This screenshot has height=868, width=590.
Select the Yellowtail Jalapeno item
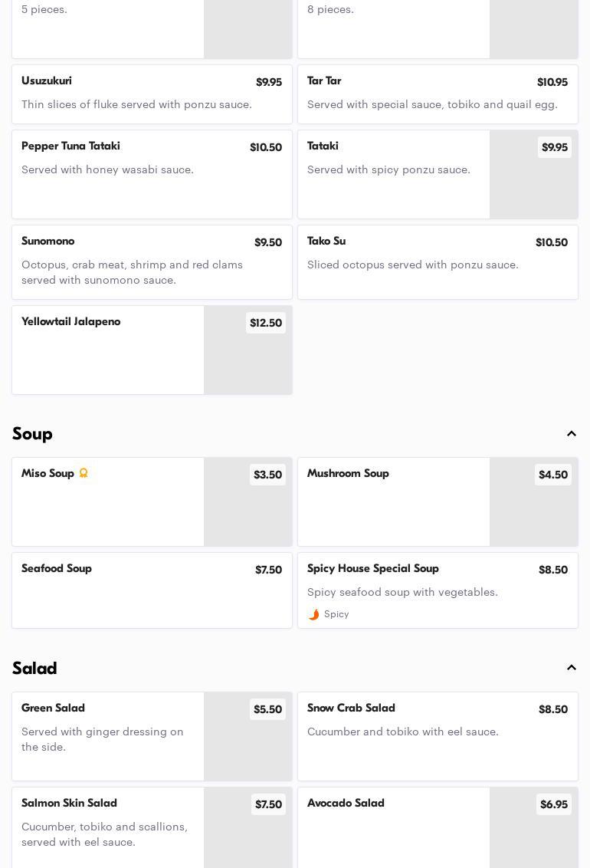pyautogui.click(x=152, y=350)
